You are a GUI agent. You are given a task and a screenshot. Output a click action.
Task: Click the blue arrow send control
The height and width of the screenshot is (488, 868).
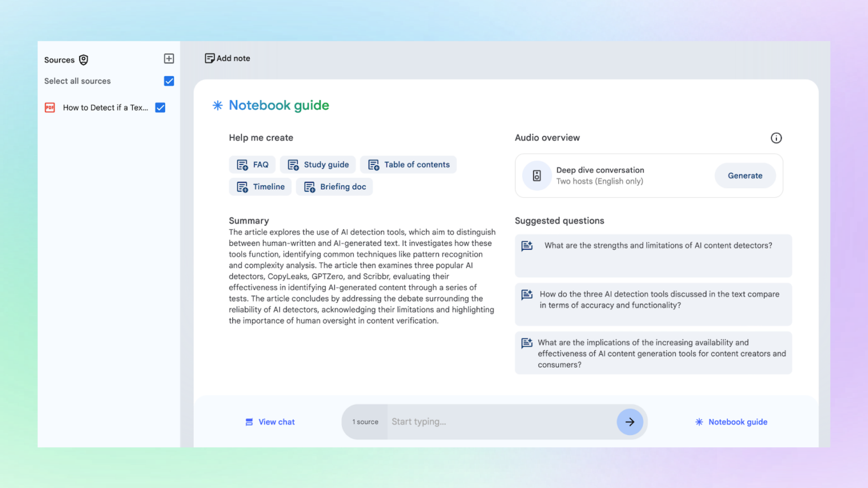(x=630, y=421)
